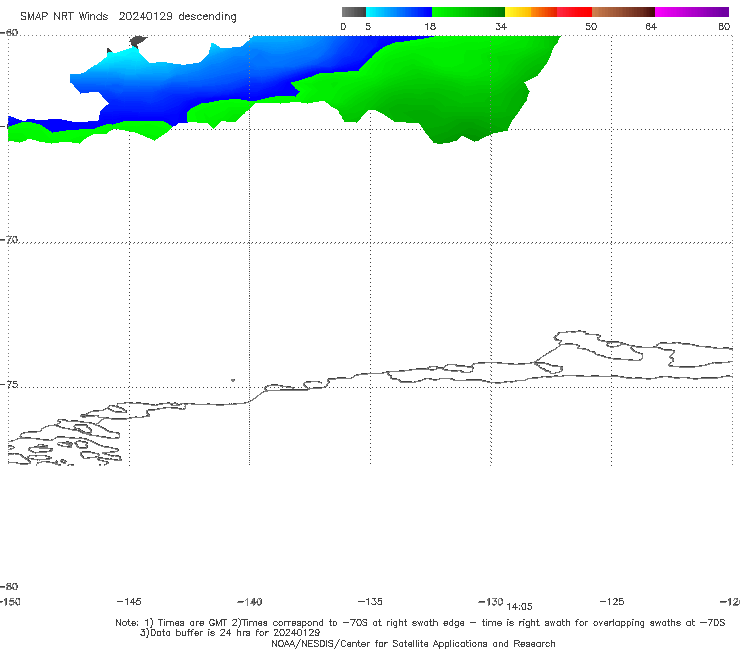Click the longitude label '-125'
This screenshot has height=650, width=740.
pyautogui.click(x=612, y=601)
